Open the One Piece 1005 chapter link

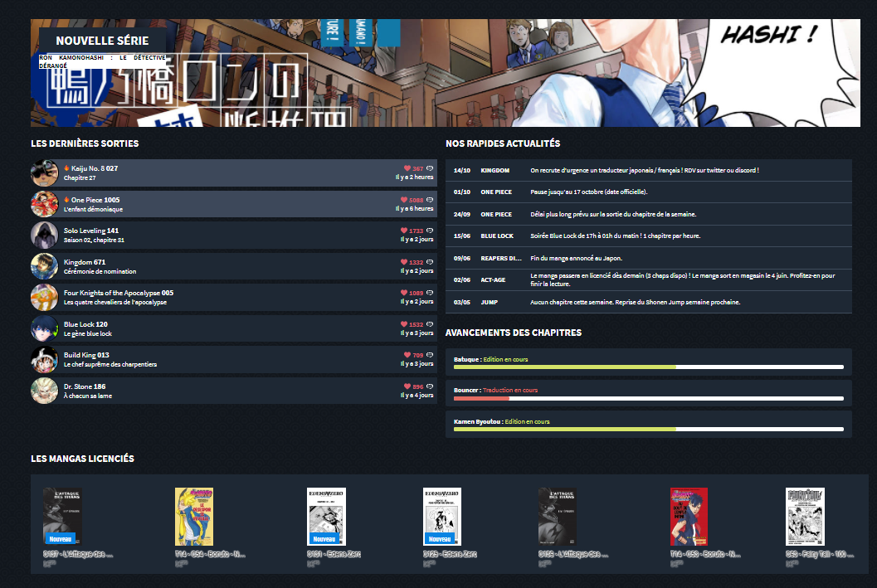95,200
